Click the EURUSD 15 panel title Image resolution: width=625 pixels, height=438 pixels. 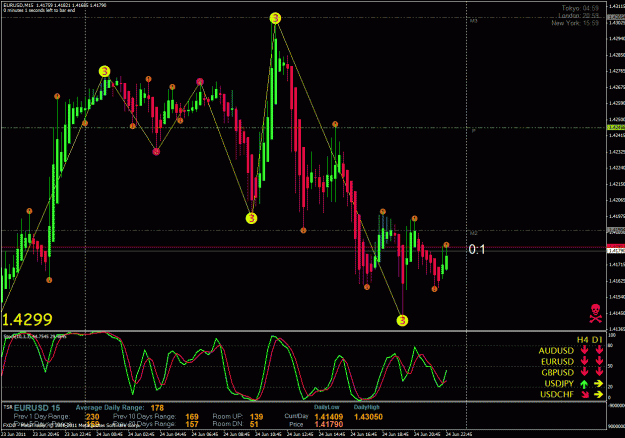[x=37, y=408]
